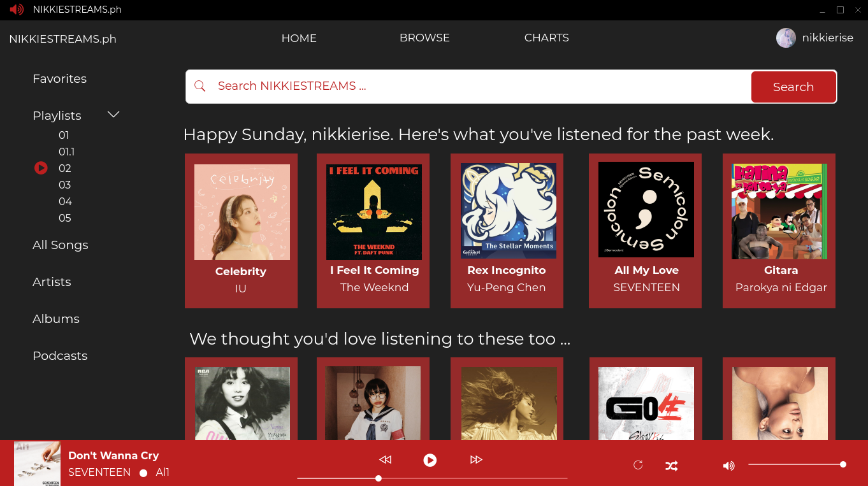Click the Don't Wanna Cry title
The image size is (868, 486).
click(113, 455)
